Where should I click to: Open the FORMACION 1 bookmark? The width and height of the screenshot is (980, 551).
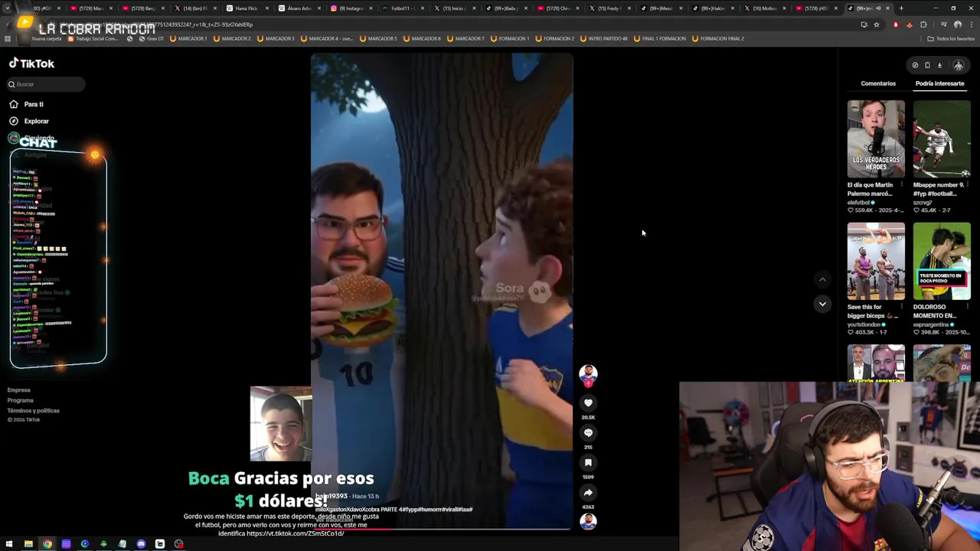509,38
